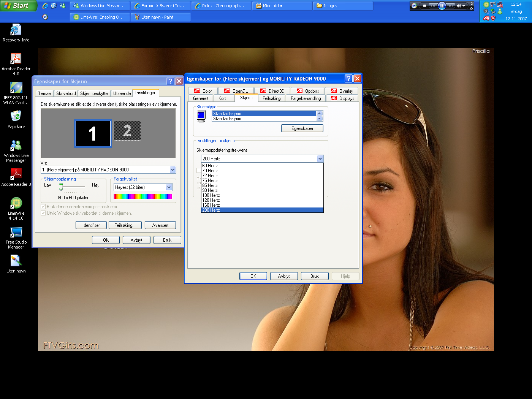This screenshot has height=399, width=532.
Task: Open the LimeWire 4.14.10 desktop icon
Action: [16, 203]
